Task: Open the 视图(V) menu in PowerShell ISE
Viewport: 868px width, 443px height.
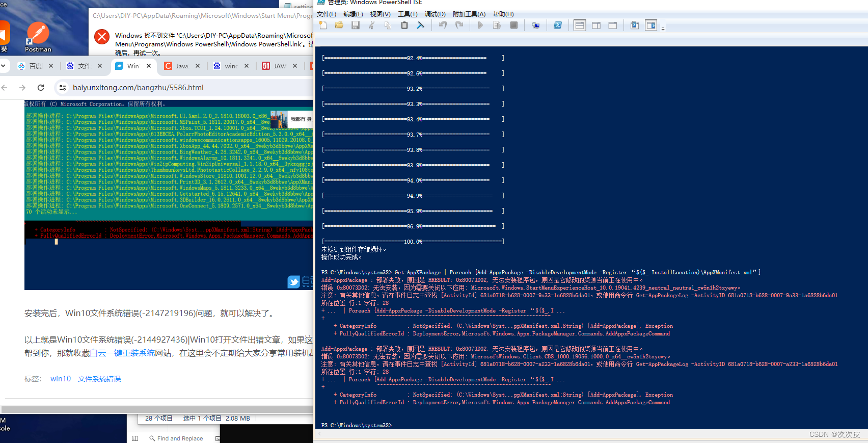Action: 380,14
